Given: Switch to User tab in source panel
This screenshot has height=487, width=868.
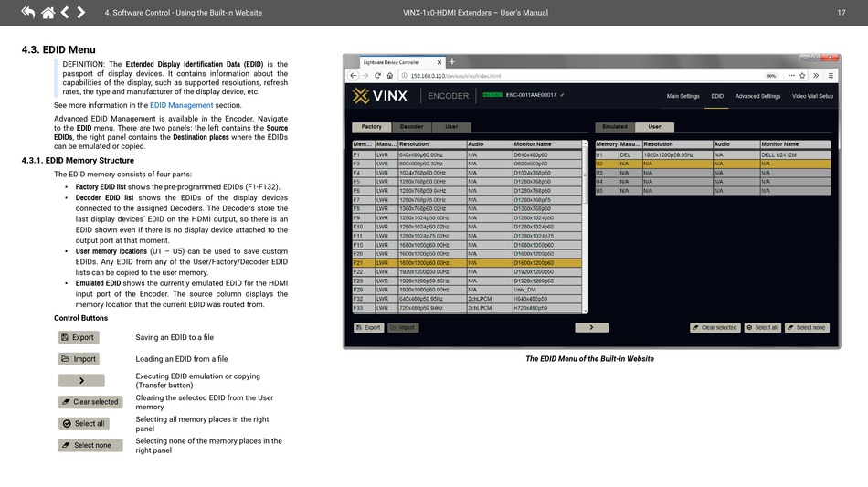Looking at the screenshot, I should click(x=451, y=127).
